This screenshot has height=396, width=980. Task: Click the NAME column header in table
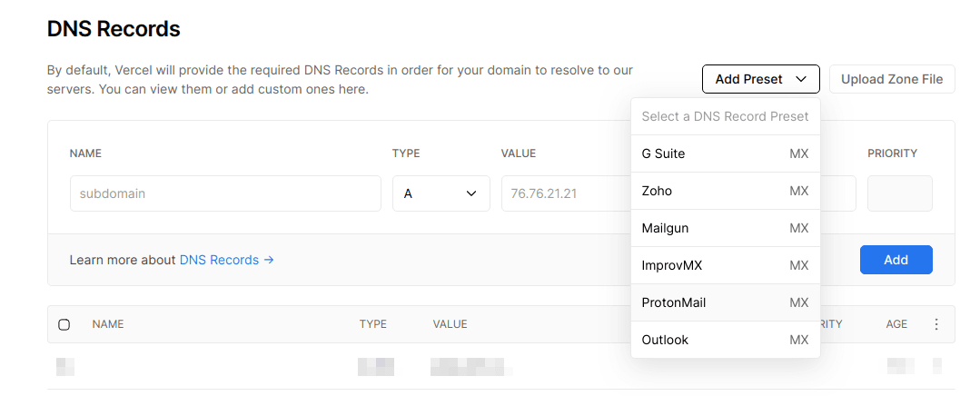tap(108, 324)
